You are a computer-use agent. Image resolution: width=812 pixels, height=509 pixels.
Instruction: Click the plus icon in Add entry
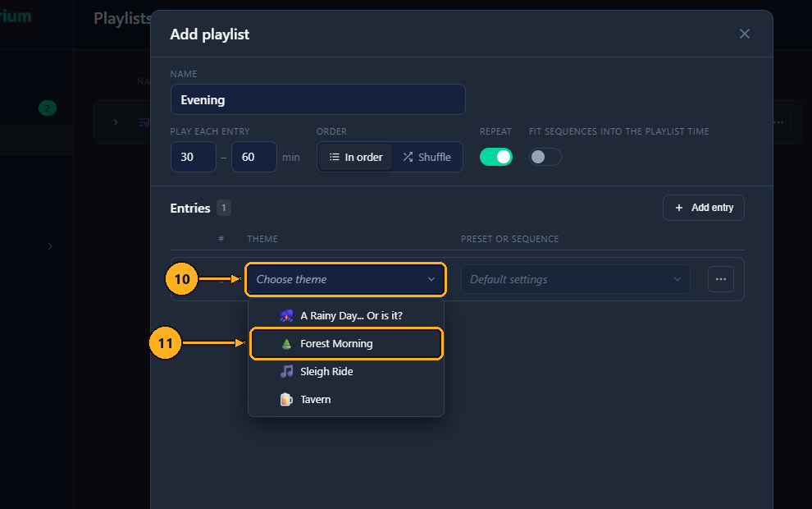pos(679,208)
